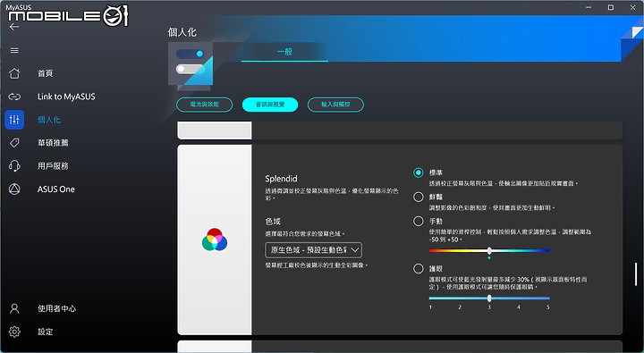Open 首頁 in the sidebar
Image resolution: width=644 pixels, height=353 pixels.
[46, 73]
